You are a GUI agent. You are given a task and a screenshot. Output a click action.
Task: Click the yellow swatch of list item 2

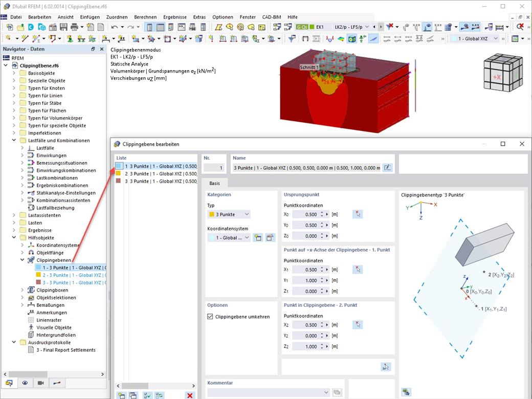118,173
